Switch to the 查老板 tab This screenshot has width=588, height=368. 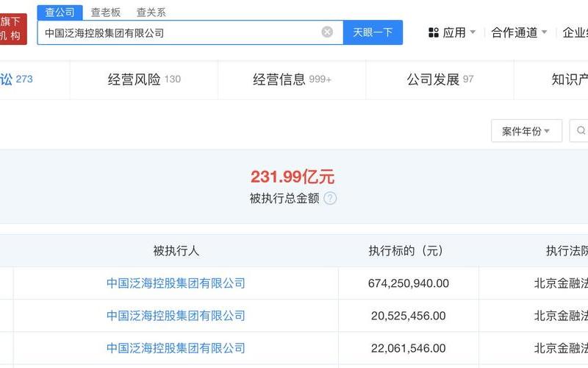[x=106, y=13]
